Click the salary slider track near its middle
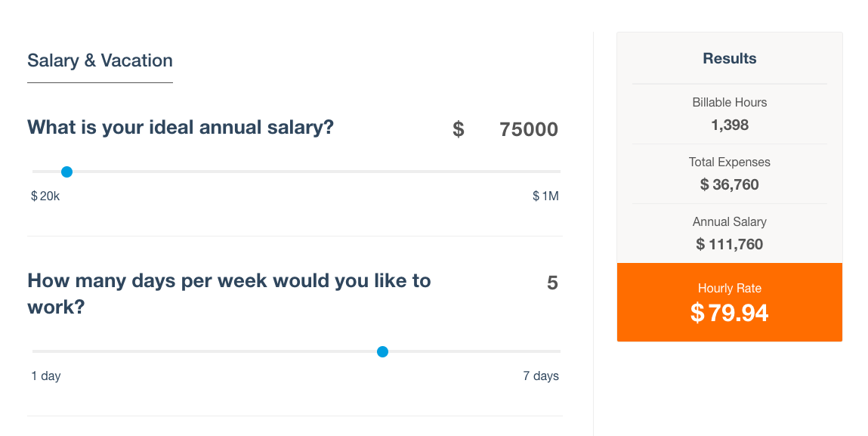The height and width of the screenshot is (436, 868). 296,172
